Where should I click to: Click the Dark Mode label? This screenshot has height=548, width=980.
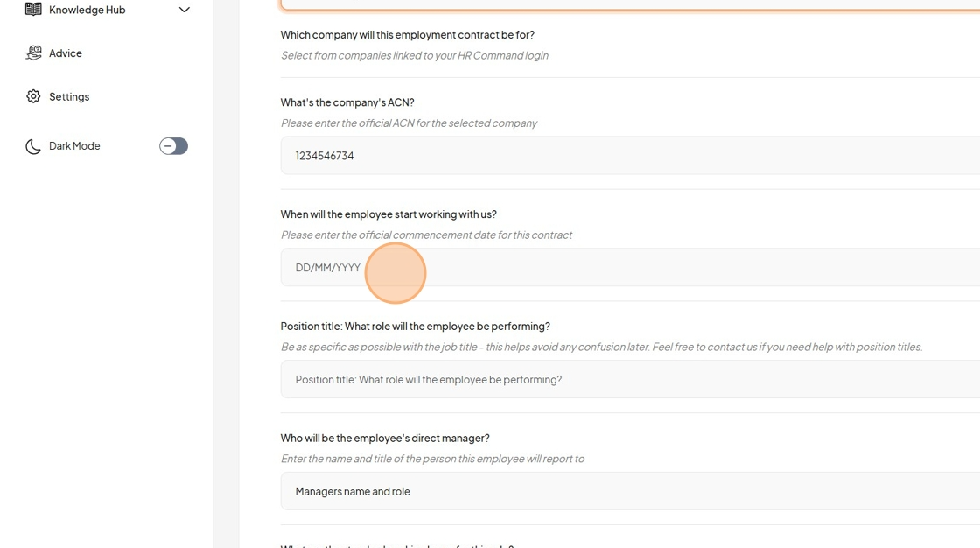point(74,146)
